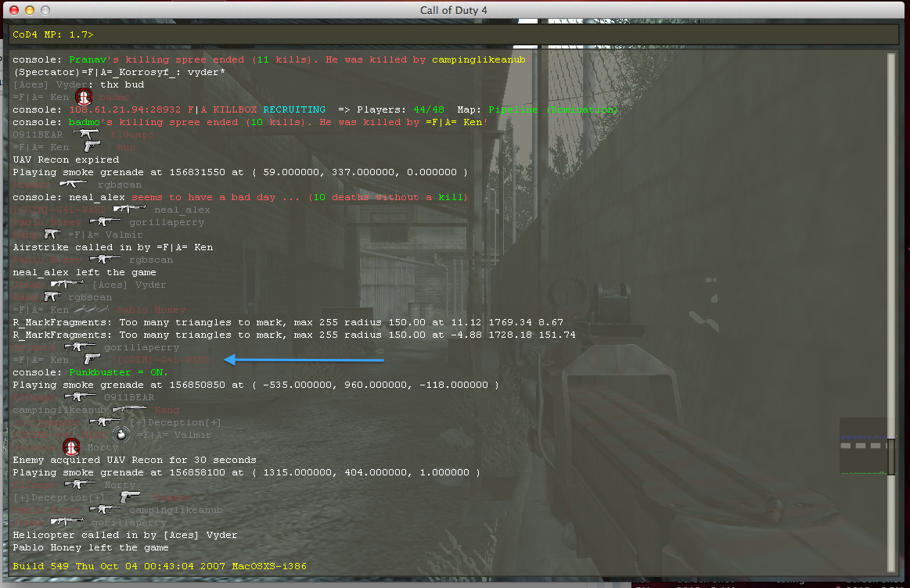
Task: Click grenade icon before =F|A= Valmir
Action: click(x=120, y=434)
